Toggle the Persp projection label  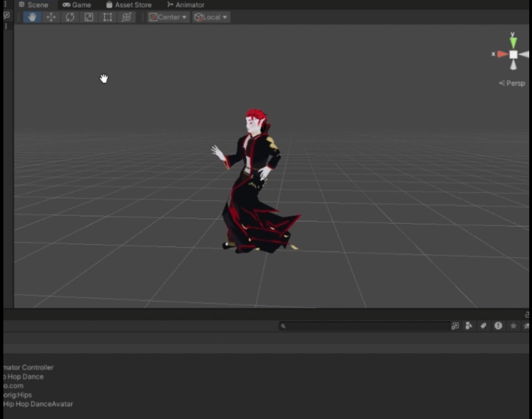[511, 83]
